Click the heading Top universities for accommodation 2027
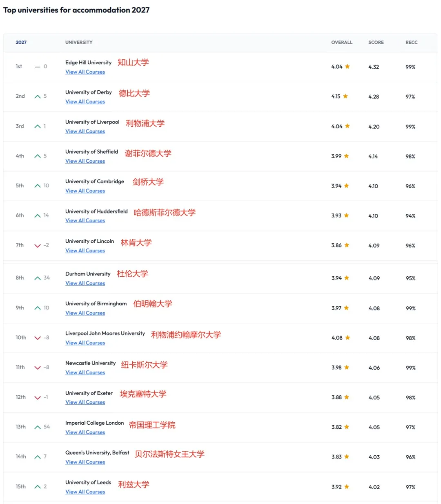The height and width of the screenshot is (504, 441). pos(76,10)
